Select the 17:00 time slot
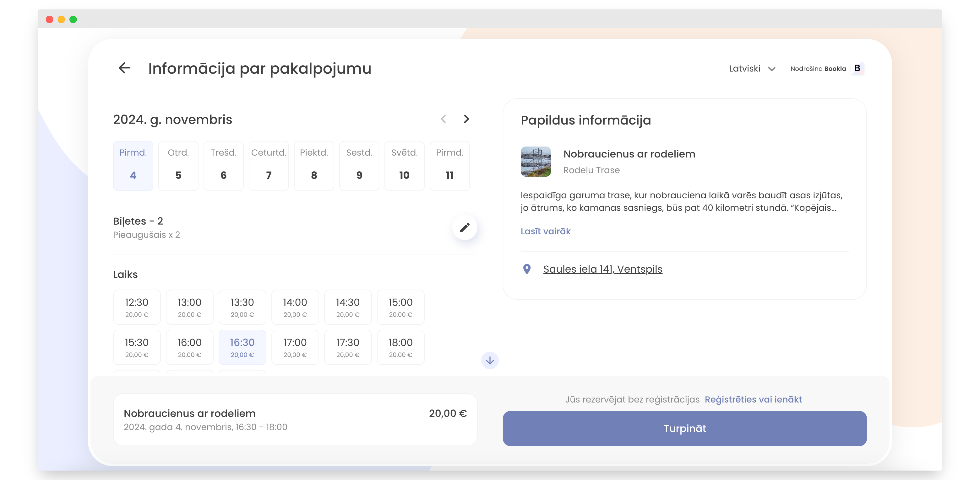 [295, 347]
